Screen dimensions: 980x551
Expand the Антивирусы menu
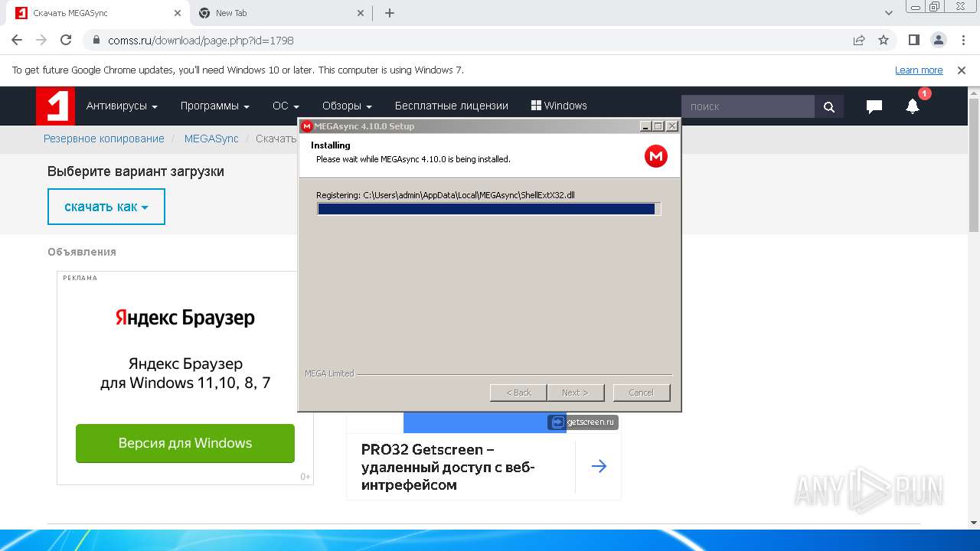(122, 106)
